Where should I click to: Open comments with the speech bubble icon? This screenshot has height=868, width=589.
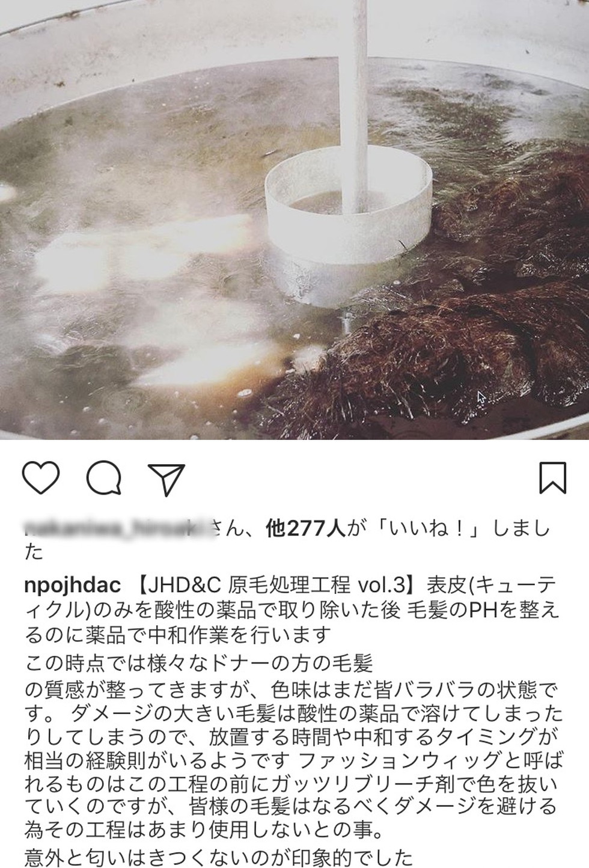[105, 478]
